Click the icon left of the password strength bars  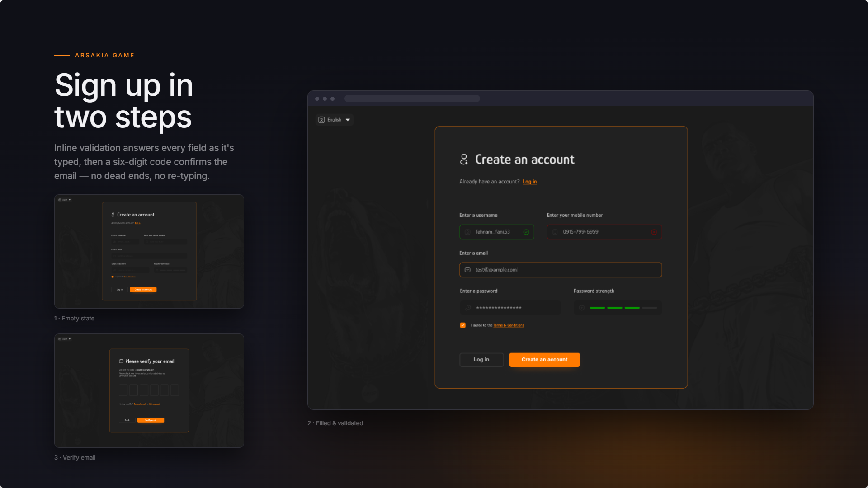(582, 308)
